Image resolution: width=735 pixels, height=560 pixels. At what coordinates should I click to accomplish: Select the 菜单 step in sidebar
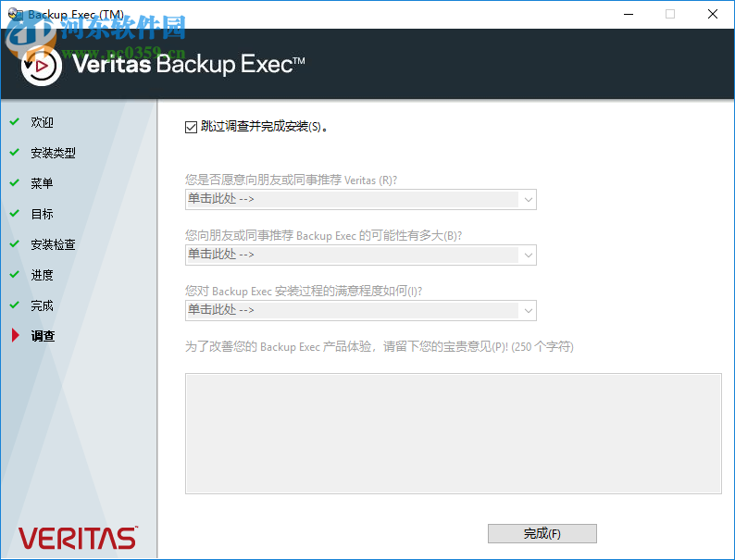[42, 183]
